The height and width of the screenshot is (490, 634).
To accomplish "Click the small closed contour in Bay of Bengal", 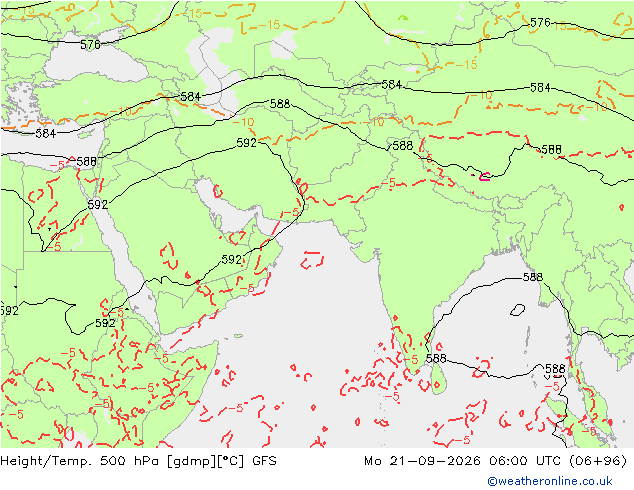I will (x=517, y=310).
